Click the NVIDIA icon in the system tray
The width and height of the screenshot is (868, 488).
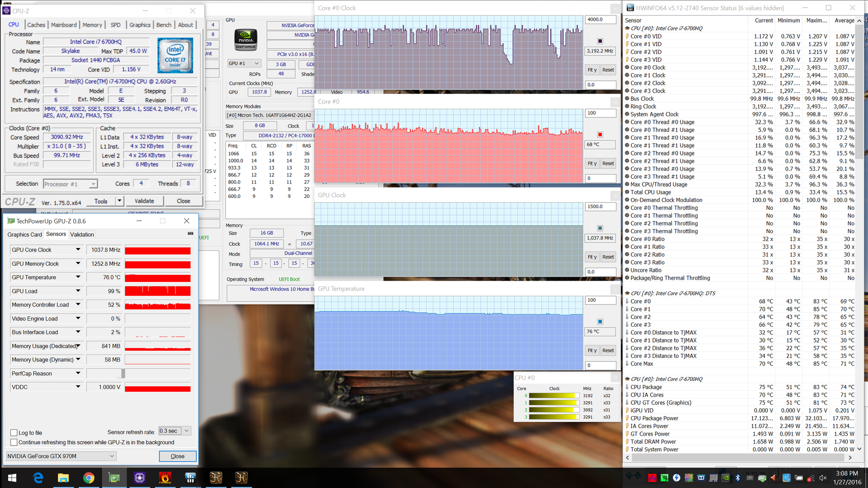click(725, 478)
